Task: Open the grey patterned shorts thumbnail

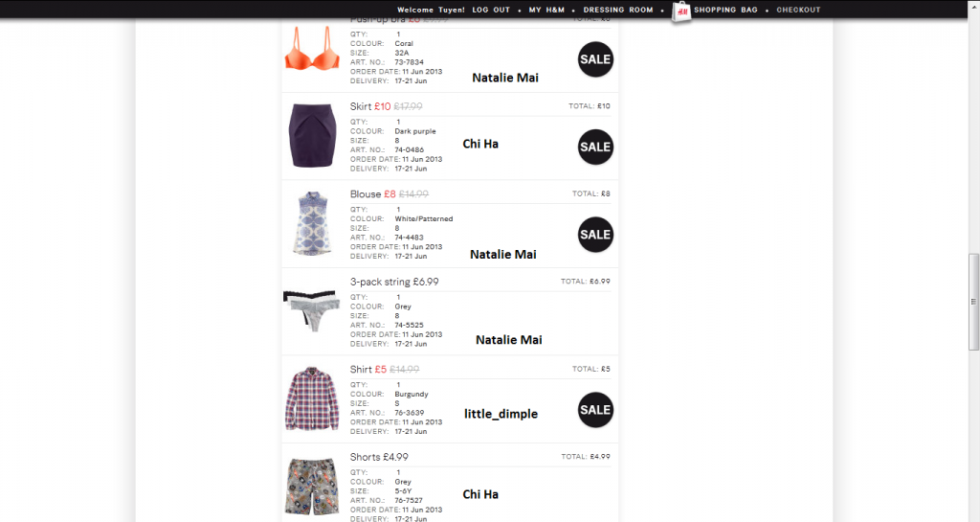Action: pyautogui.click(x=312, y=487)
